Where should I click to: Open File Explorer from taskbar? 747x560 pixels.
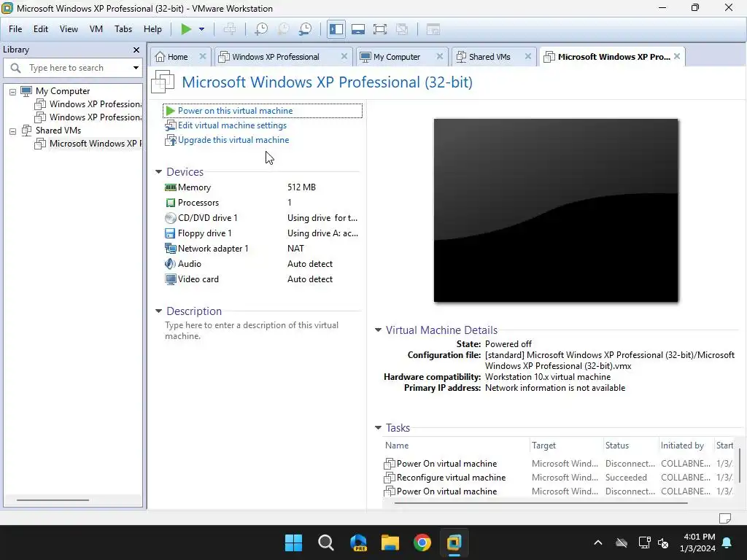(x=390, y=542)
